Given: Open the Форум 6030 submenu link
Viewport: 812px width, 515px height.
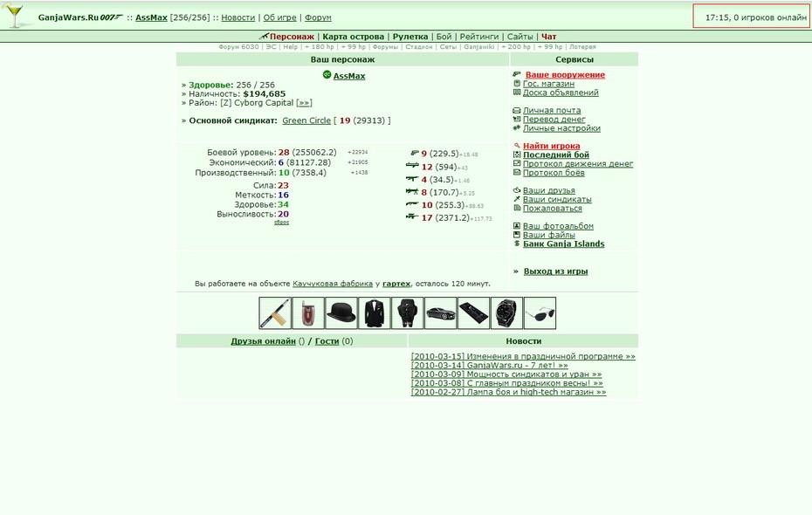Looking at the screenshot, I should tap(238, 46).
